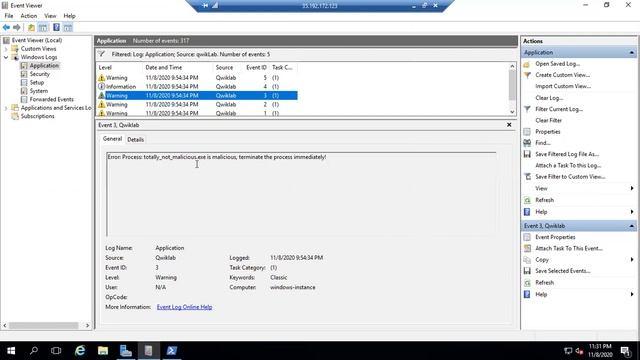The width and height of the screenshot is (640, 360).
Task: Click the show/hide action pane toolbar icon
Action: 68,27
